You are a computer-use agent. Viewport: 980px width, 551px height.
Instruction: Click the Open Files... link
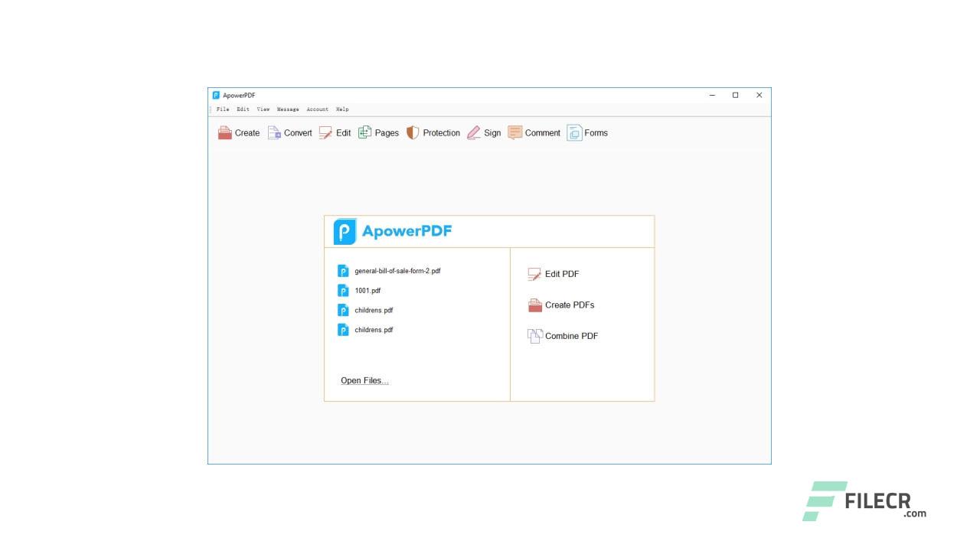coord(364,380)
